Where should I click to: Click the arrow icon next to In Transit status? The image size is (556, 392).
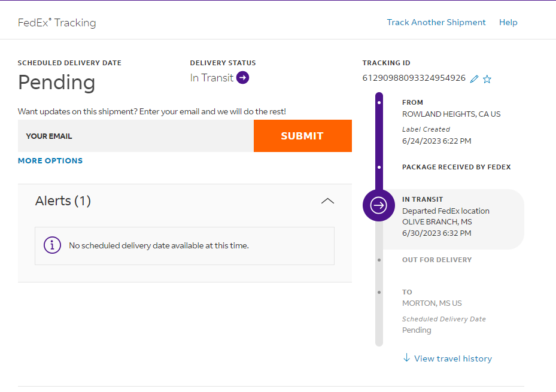tap(242, 78)
